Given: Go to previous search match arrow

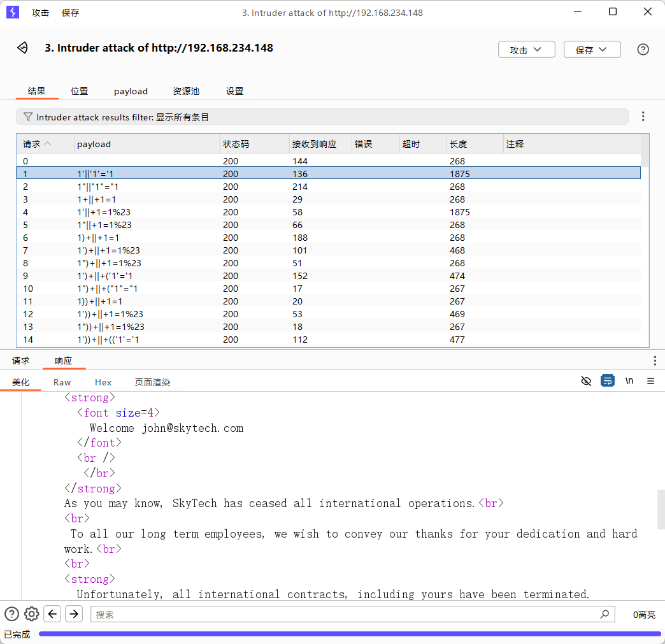Looking at the screenshot, I should pyautogui.click(x=53, y=614).
